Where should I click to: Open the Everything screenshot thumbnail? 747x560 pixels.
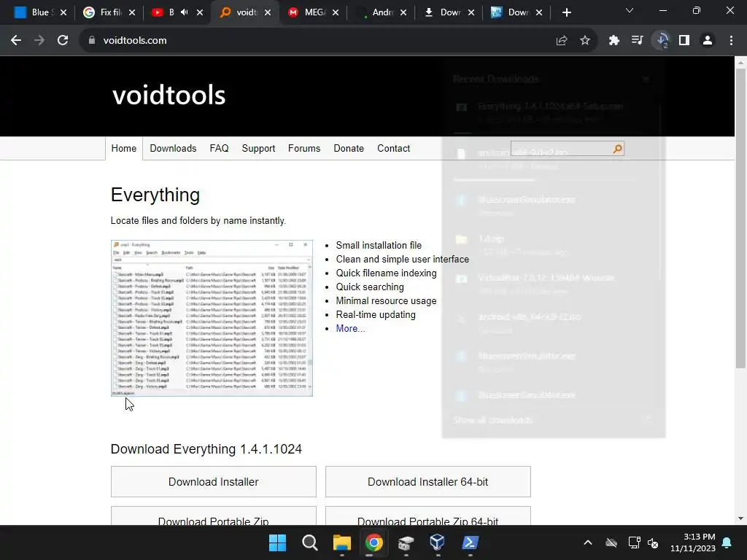tap(212, 318)
